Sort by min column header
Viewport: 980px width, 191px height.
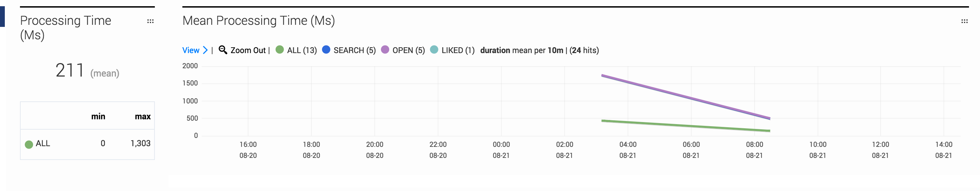[98, 117]
